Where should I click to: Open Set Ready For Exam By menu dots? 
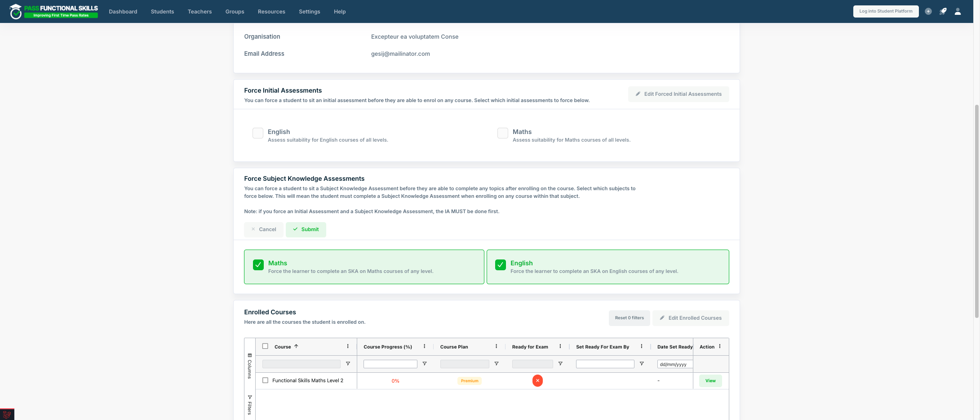641,346
